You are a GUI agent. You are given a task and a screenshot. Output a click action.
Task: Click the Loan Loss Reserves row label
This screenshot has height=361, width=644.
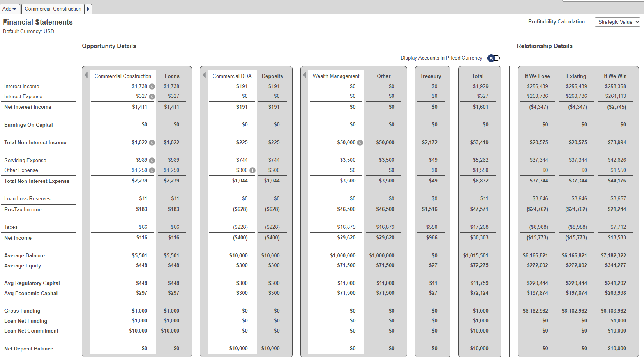tap(27, 198)
